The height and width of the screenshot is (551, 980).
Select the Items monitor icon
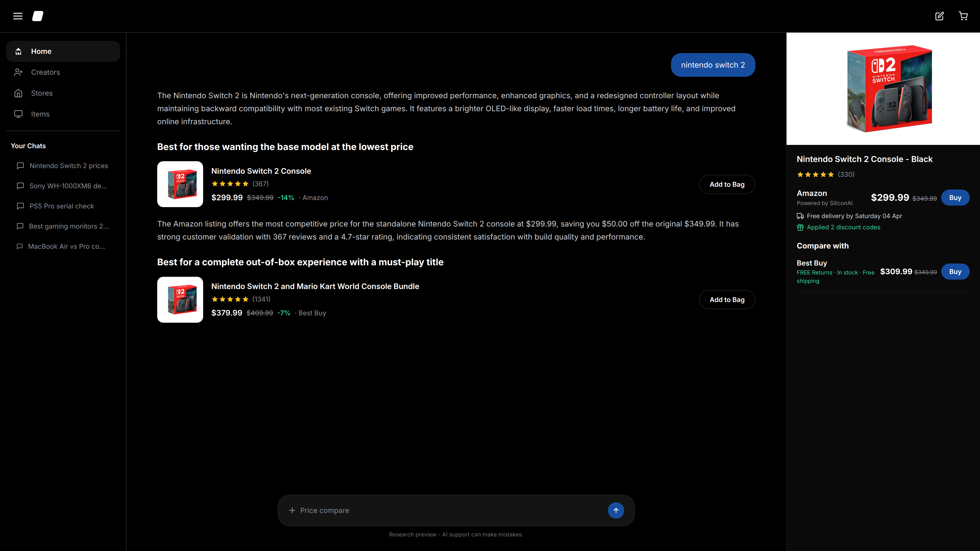click(x=18, y=114)
